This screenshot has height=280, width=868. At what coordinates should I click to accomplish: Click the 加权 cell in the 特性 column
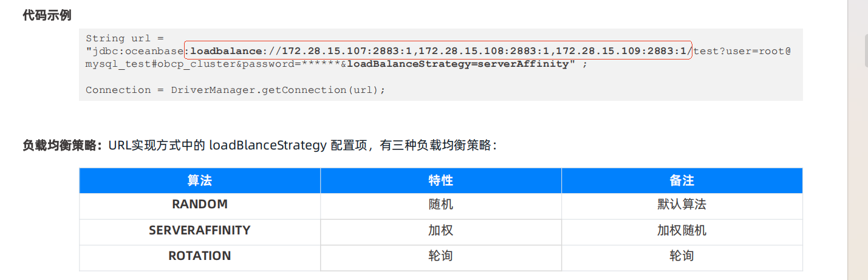[x=440, y=231]
